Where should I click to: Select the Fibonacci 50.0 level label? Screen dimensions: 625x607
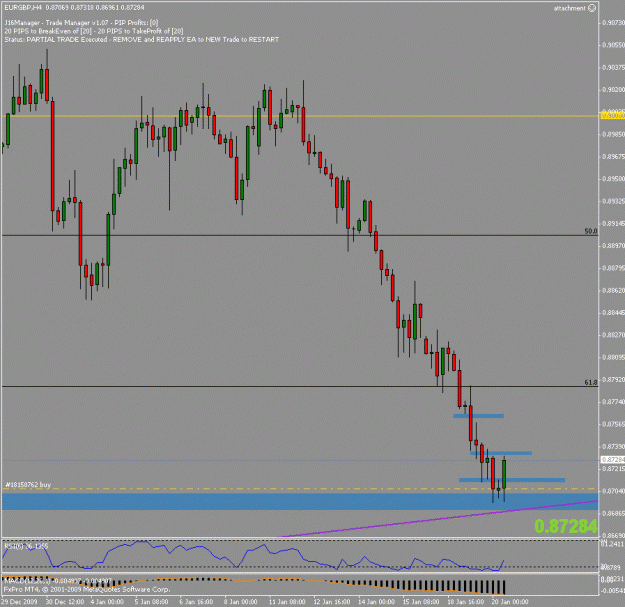click(x=591, y=231)
